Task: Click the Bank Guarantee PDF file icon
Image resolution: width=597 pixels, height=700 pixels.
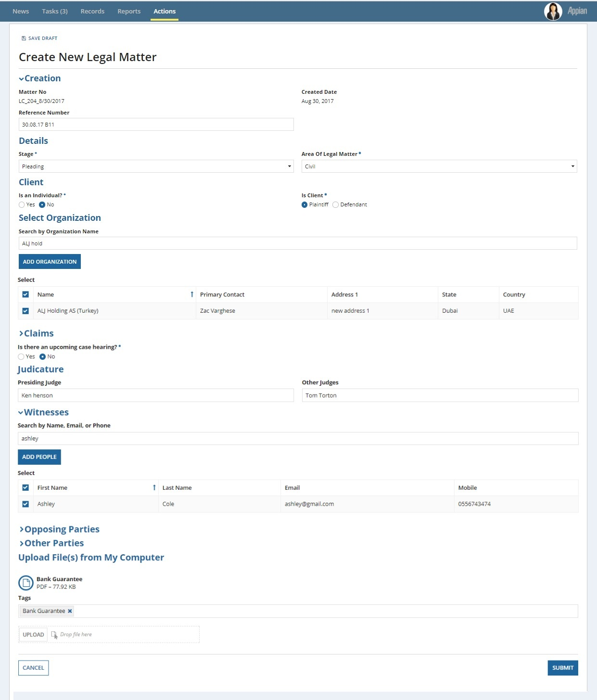Action: 26,583
